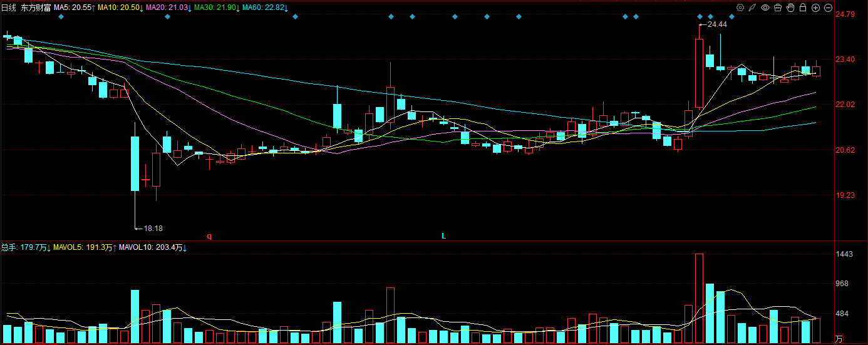Click the red 'q' event marker
The height and width of the screenshot is (345, 868).
pyautogui.click(x=210, y=236)
